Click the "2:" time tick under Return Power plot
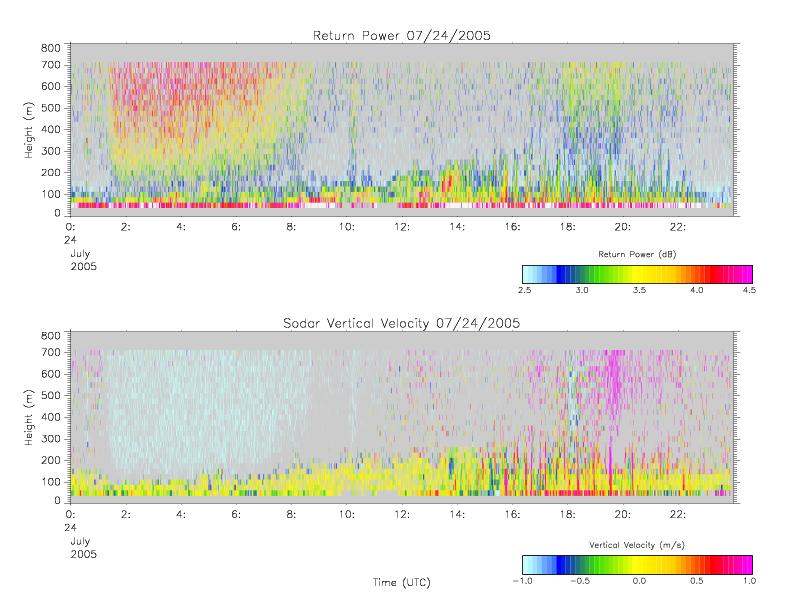Viewport: 791px width, 611px height. [x=126, y=227]
